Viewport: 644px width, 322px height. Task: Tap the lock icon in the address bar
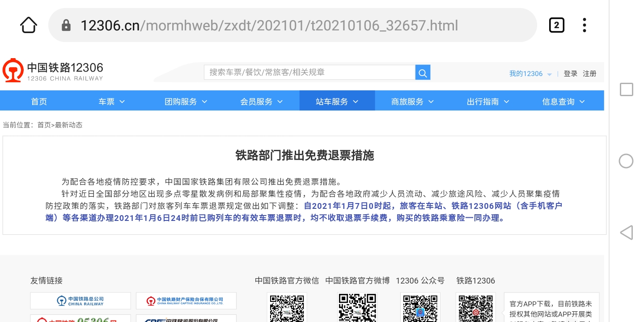coord(66,25)
